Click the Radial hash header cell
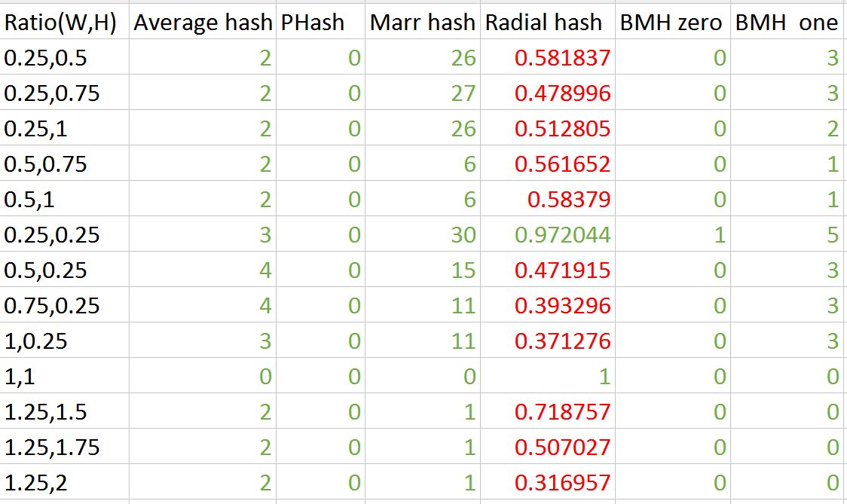Viewport: 847px width, 504px height. pyautogui.click(x=548, y=22)
